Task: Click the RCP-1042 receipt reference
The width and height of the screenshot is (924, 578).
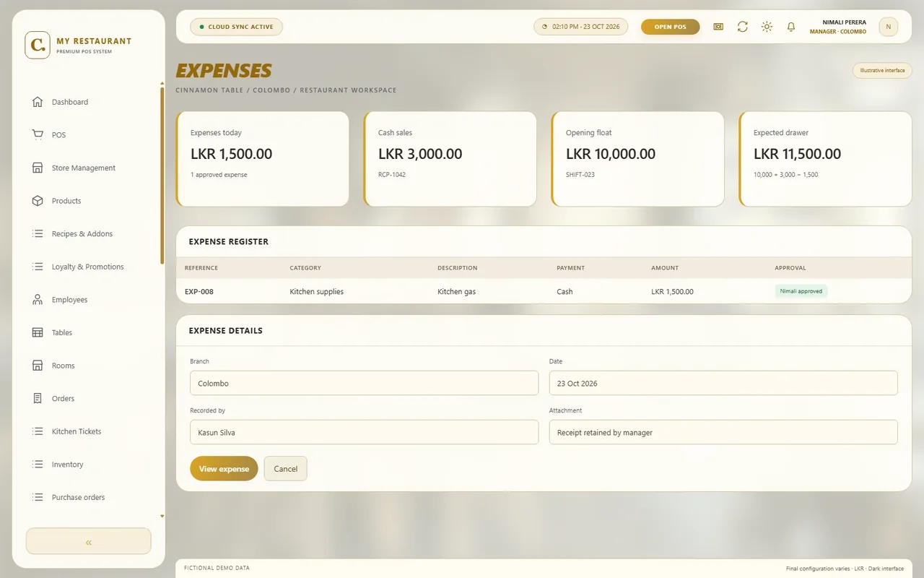Action: pos(392,175)
